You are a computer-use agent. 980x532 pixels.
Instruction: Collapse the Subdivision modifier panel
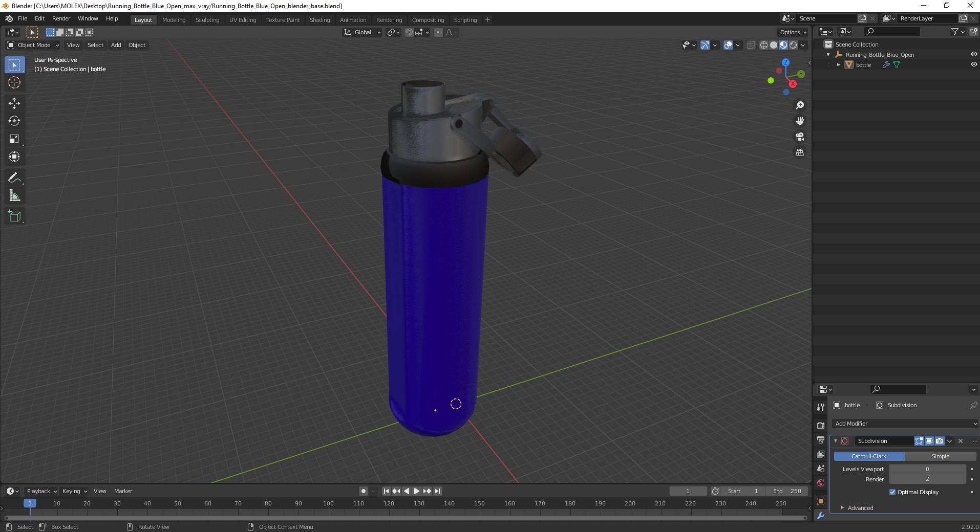point(836,441)
